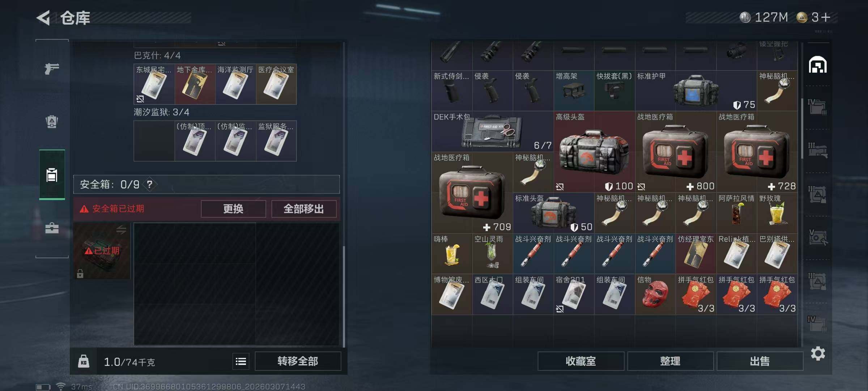Click the 转移全部 transfer all button
The width and height of the screenshot is (868, 391).
pos(298,361)
